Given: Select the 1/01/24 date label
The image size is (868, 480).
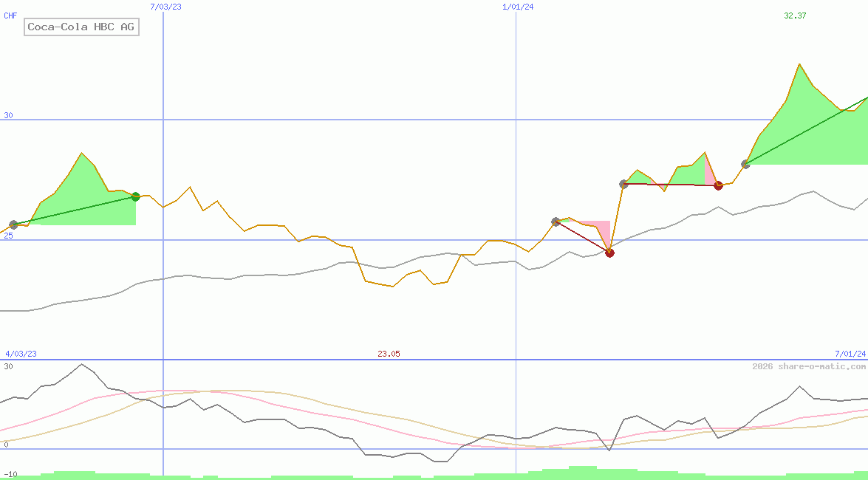Looking at the screenshot, I should pyautogui.click(x=518, y=7).
